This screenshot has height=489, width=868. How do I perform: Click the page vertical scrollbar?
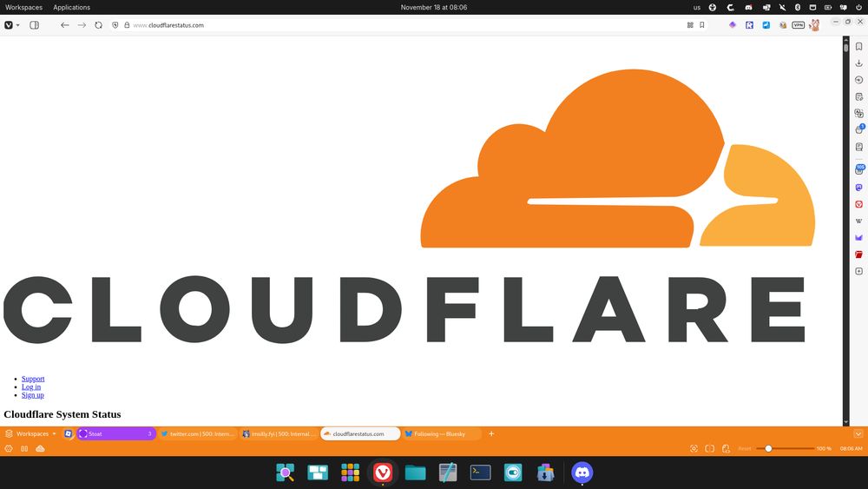845,231
